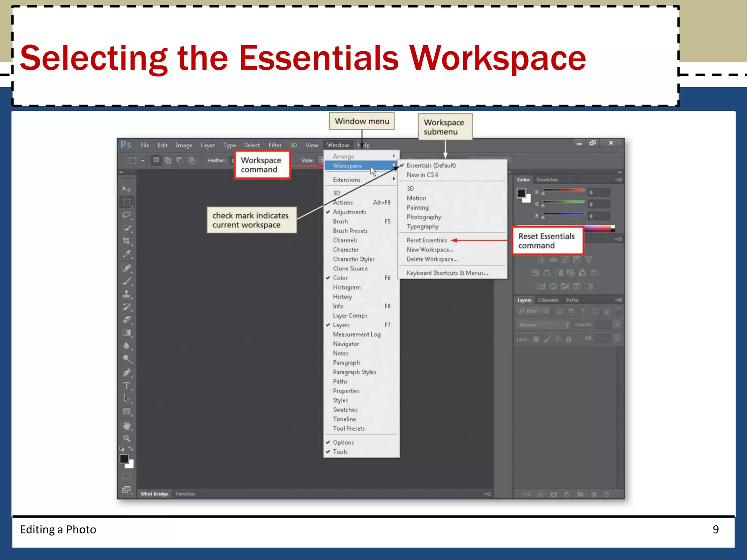Screen dimensions: 747x560
Task: Expand the Arrange submenu
Action: 361,156
